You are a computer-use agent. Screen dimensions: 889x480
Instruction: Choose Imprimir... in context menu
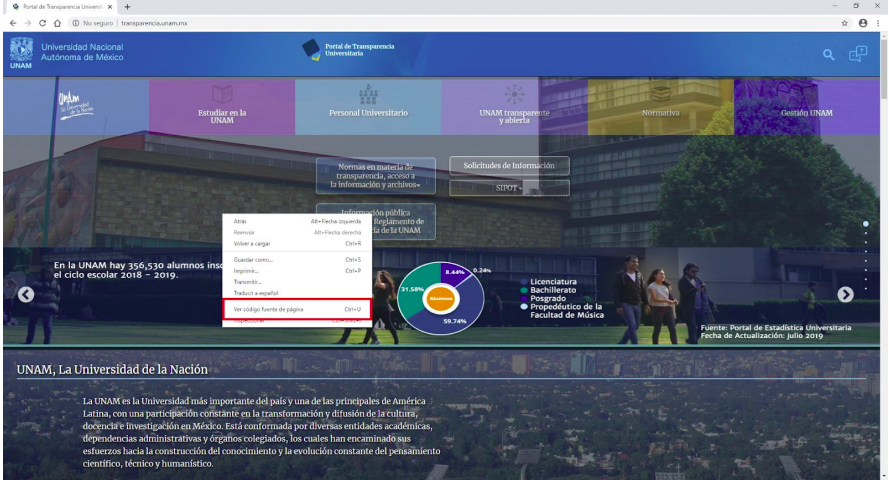pyautogui.click(x=297, y=271)
